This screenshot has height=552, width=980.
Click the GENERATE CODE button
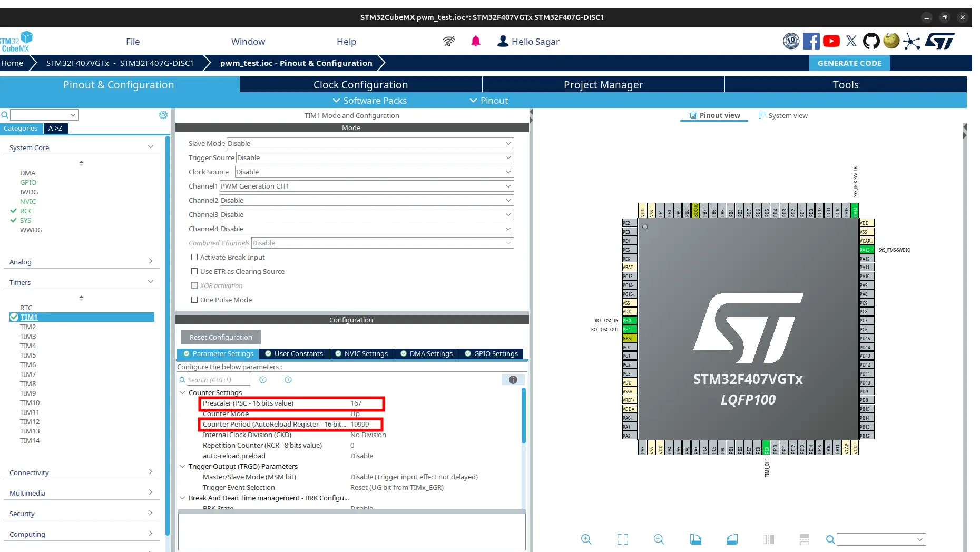(x=849, y=63)
